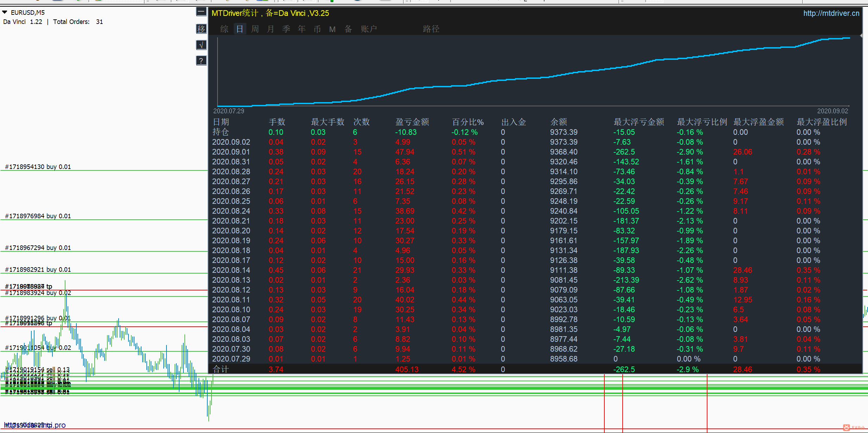Select the 2020.09.02 row date
The height and width of the screenshot is (433, 868).
pyautogui.click(x=231, y=142)
